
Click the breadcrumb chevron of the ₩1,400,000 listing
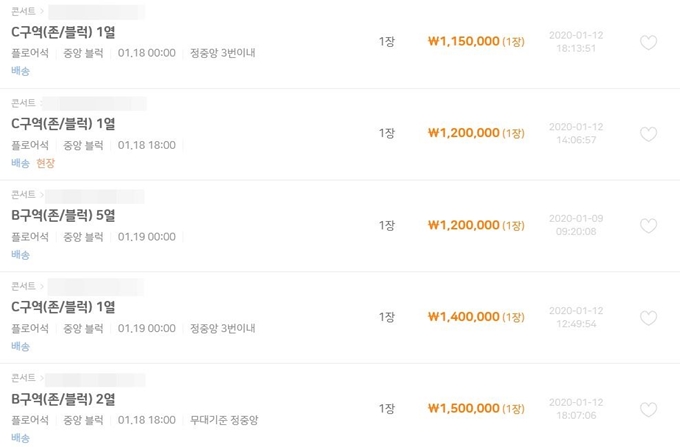click(42, 287)
